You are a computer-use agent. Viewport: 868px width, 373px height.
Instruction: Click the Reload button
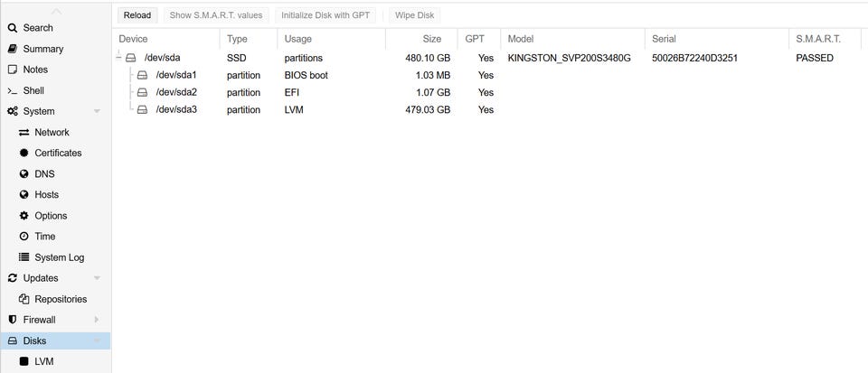pos(137,15)
